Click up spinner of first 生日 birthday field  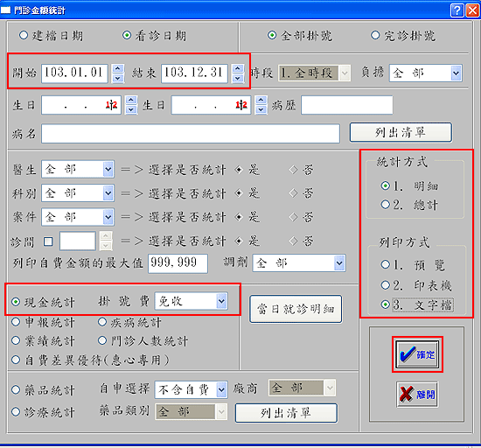tap(131, 100)
